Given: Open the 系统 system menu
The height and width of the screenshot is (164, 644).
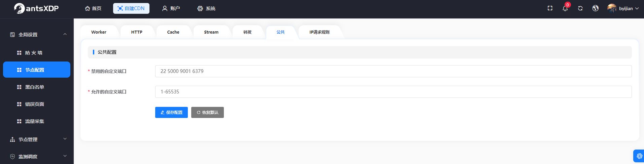Looking at the screenshot, I should [206, 8].
